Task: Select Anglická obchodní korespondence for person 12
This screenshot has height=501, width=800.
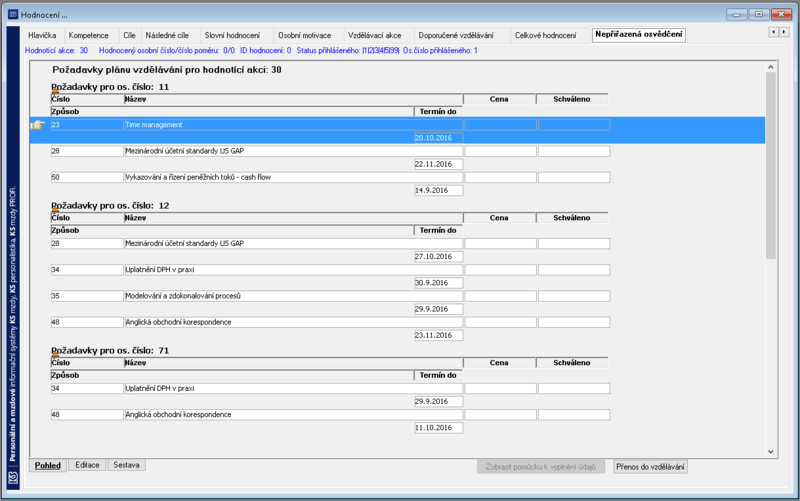Action: click(x=293, y=322)
